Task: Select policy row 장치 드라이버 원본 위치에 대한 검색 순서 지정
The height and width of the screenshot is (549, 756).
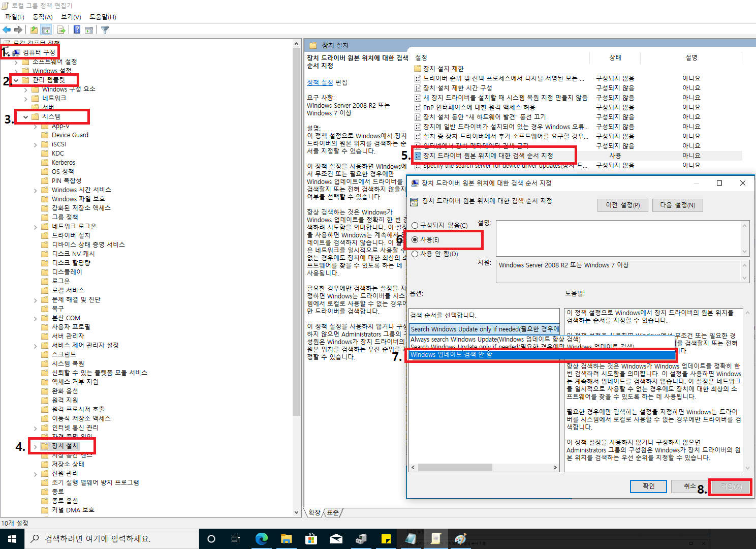Action: (x=578, y=156)
